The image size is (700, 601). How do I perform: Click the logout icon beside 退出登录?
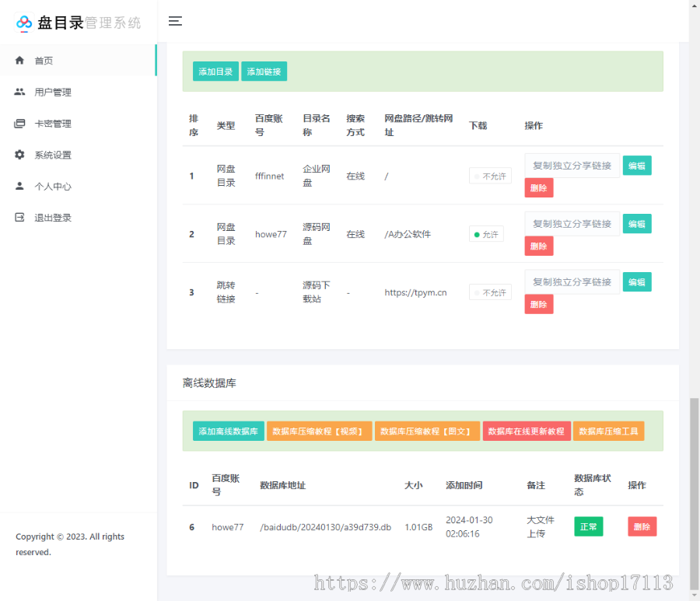19,217
